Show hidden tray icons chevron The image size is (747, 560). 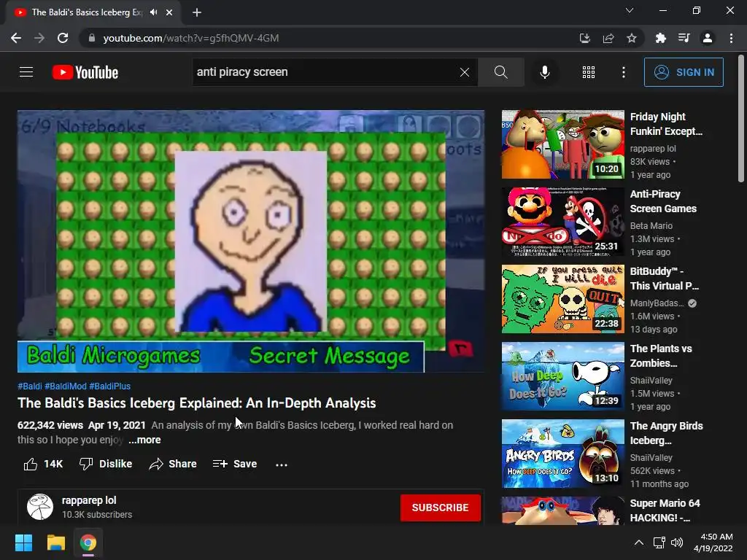(x=639, y=542)
